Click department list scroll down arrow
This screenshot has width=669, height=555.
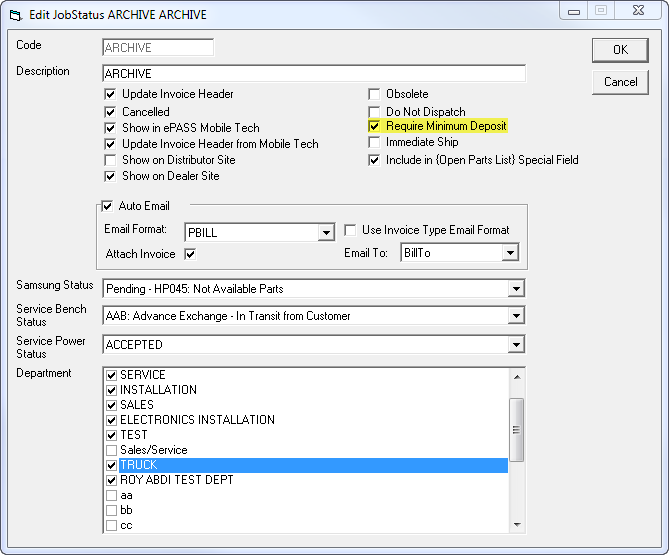click(517, 525)
